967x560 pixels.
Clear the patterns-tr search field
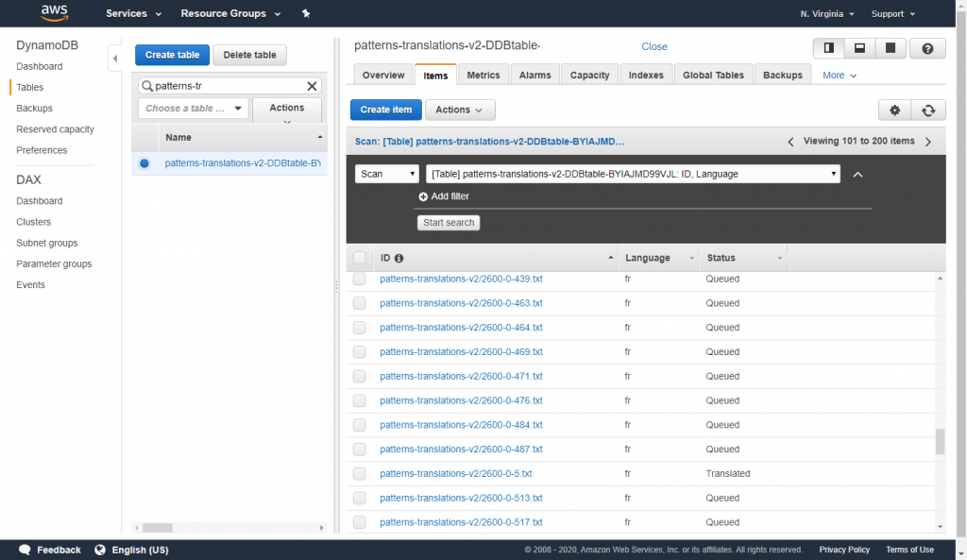tap(312, 86)
